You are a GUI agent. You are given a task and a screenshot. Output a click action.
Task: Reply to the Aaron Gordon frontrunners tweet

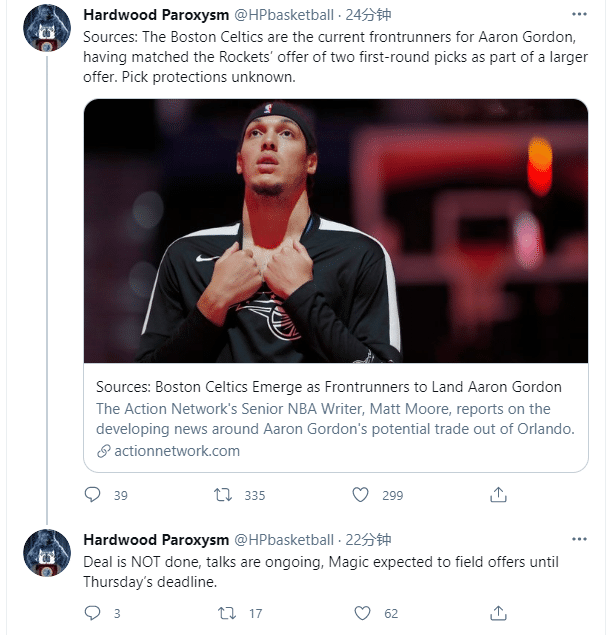pyautogui.click(x=93, y=495)
